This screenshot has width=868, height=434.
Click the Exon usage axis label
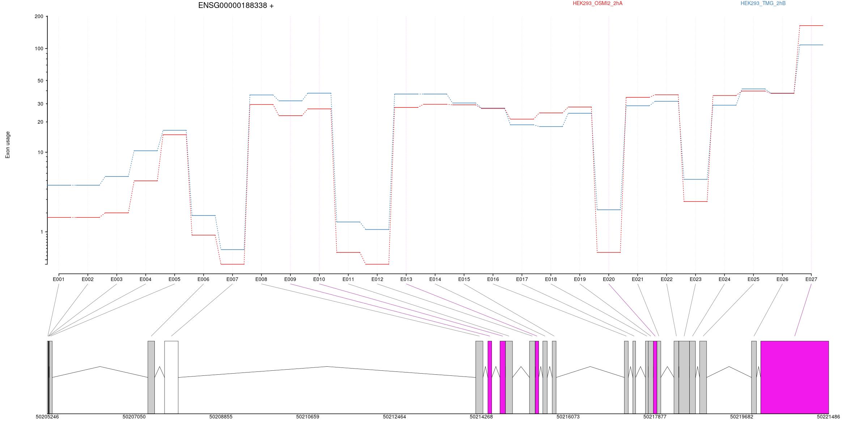click(x=8, y=145)
